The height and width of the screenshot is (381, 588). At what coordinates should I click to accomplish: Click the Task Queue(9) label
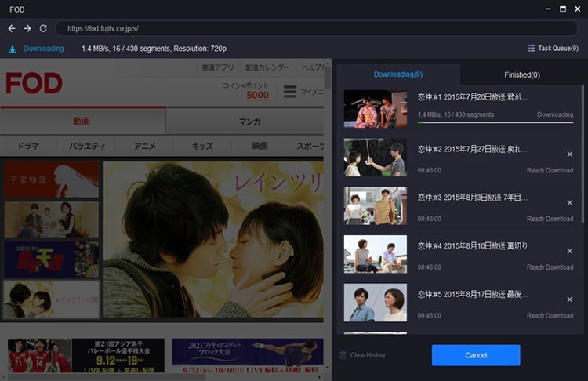point(558,49)
